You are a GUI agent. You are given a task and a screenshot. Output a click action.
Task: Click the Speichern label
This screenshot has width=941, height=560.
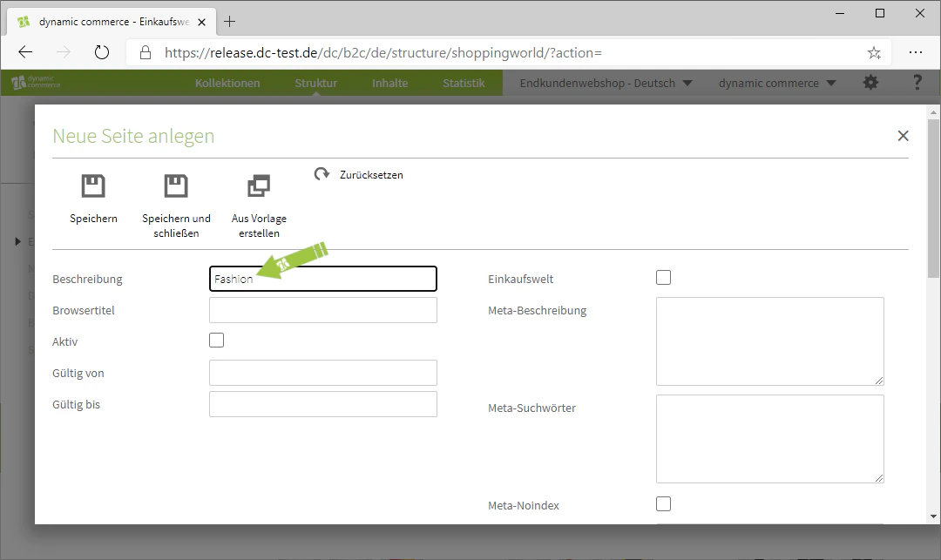point(93,219)
